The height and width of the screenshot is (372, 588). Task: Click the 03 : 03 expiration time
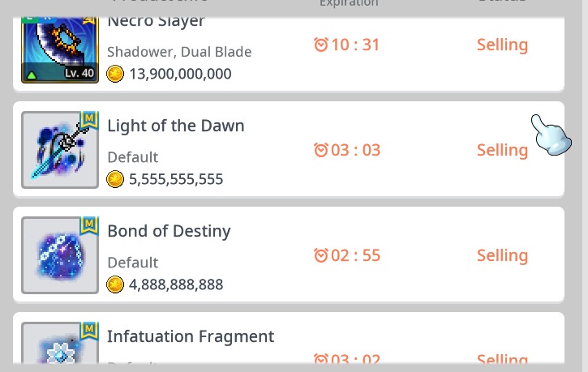[x=356, y=150]
